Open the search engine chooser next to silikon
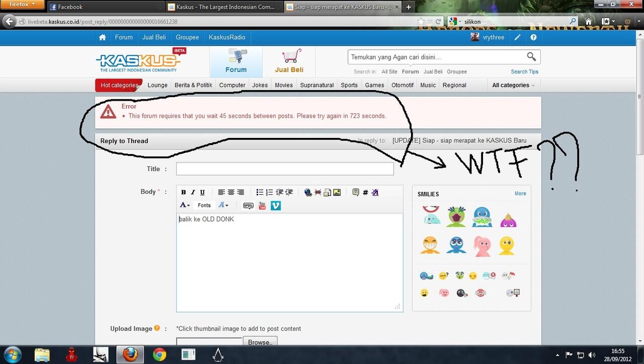The image size is (644, 364). (454, 22)
